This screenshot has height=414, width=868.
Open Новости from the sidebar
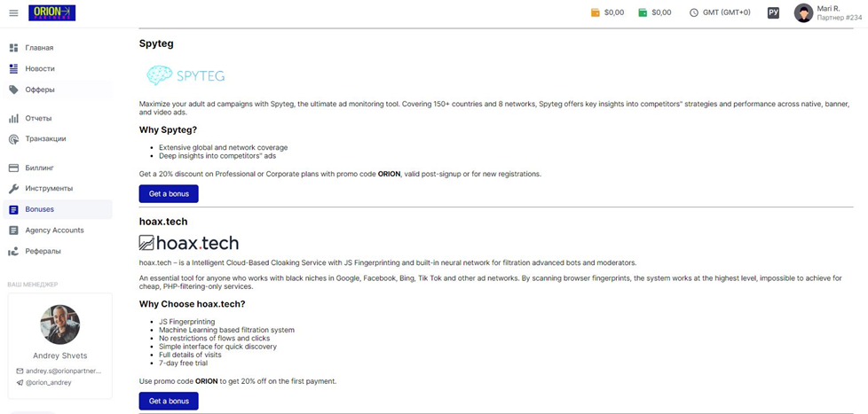(x=58, y=69)
